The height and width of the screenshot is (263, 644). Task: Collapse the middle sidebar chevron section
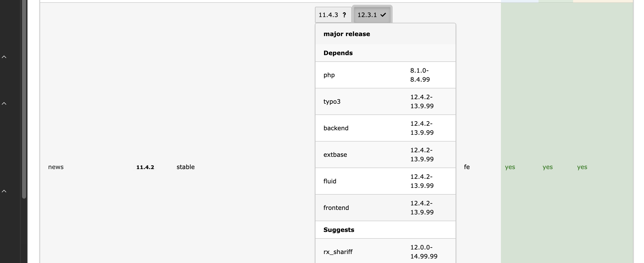[x=4, y=103]
